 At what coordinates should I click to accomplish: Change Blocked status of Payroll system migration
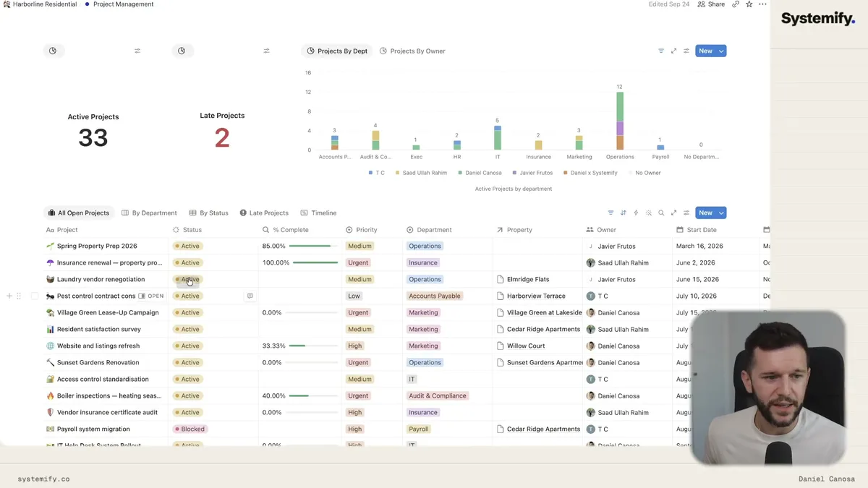190,429
